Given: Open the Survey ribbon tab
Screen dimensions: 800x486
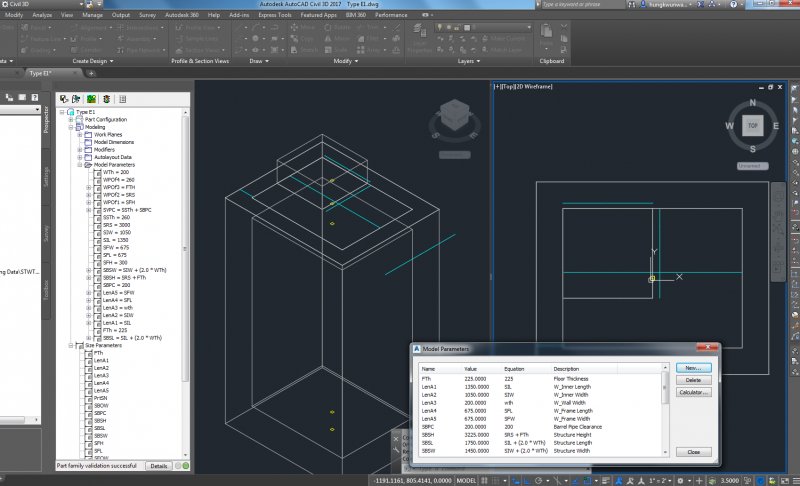Looking at the screenshot, I should 147,15.
